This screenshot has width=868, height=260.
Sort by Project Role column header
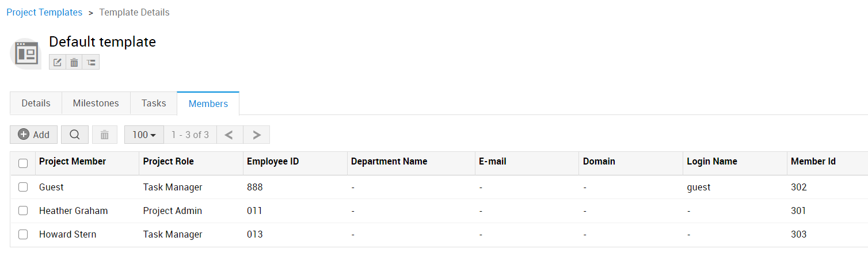[x=168, y=162]
